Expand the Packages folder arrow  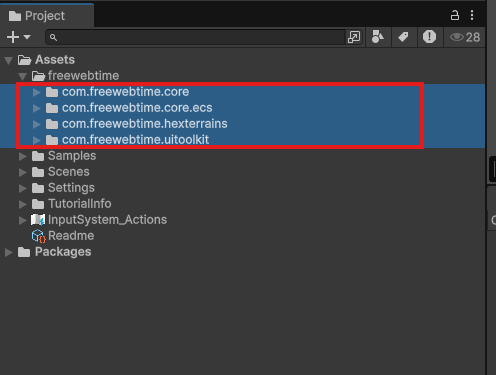tap(9, 252)
